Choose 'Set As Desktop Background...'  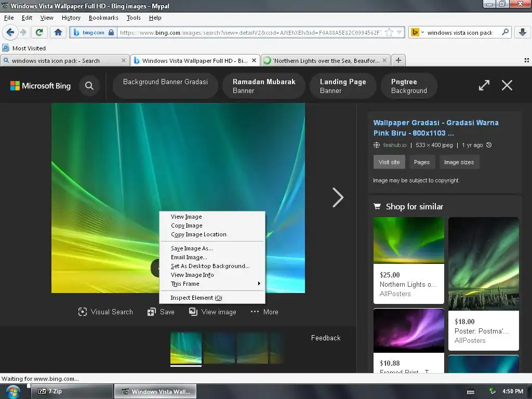[x=212, y=266]
